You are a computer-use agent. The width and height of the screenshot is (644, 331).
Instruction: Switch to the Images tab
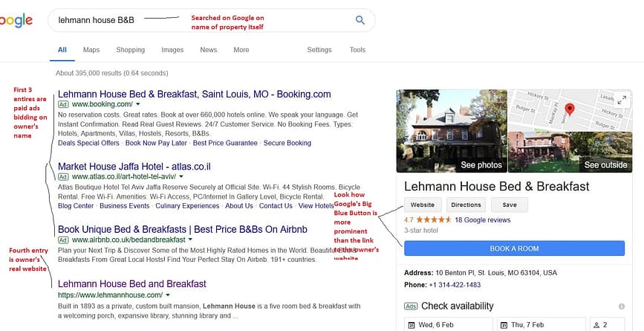pyautogui.click(x=172, y=50)
